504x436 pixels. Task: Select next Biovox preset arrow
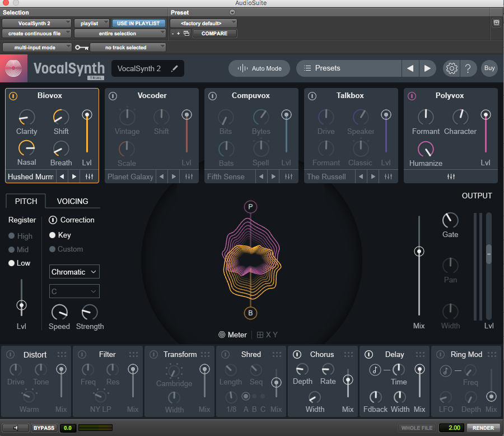tap(74, 177)
